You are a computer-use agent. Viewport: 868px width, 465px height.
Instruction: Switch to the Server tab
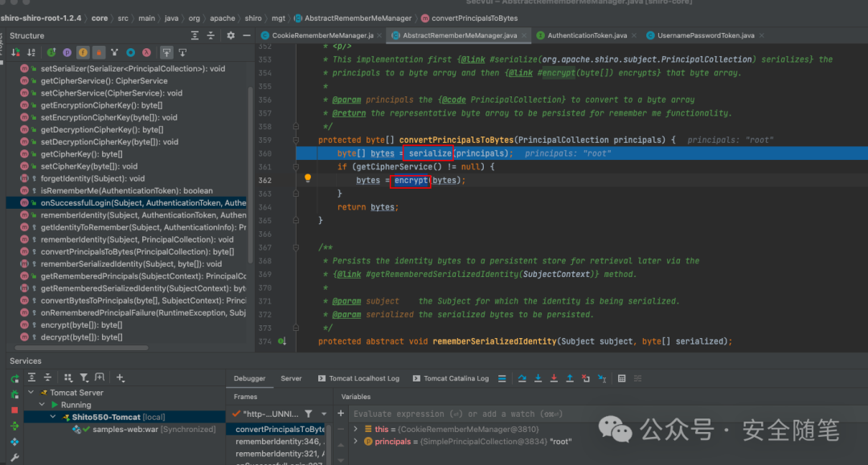291,379
